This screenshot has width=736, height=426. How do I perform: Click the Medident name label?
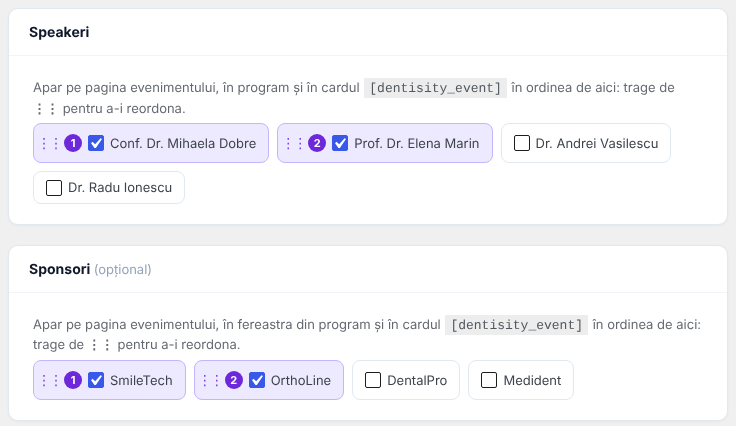coord(532,380)
